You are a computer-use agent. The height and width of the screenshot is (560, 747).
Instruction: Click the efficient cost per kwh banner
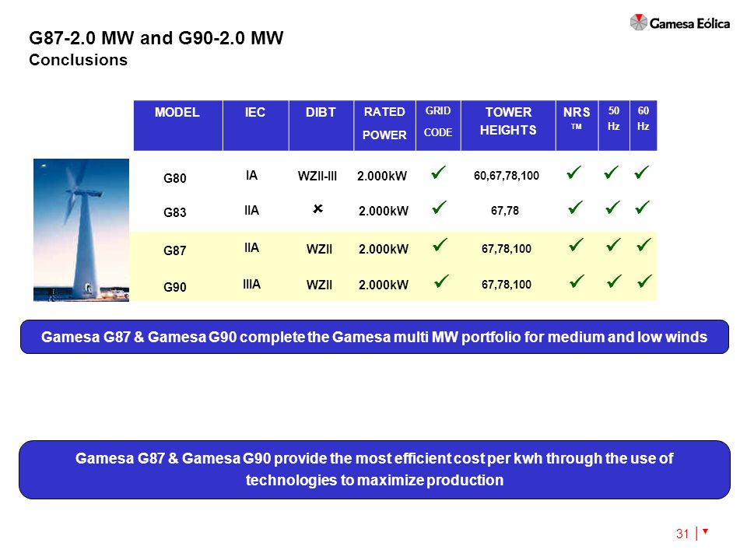374,470
